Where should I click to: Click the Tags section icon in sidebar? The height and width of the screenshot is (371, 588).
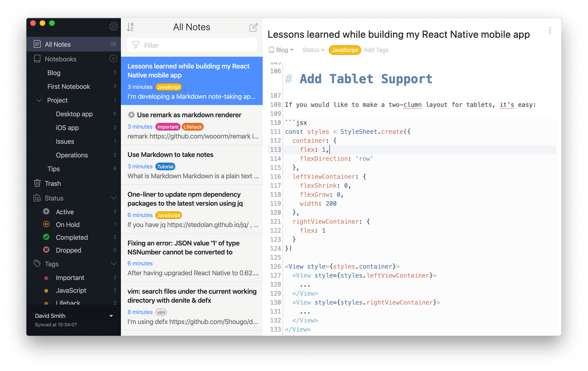[x=37, y=264]
